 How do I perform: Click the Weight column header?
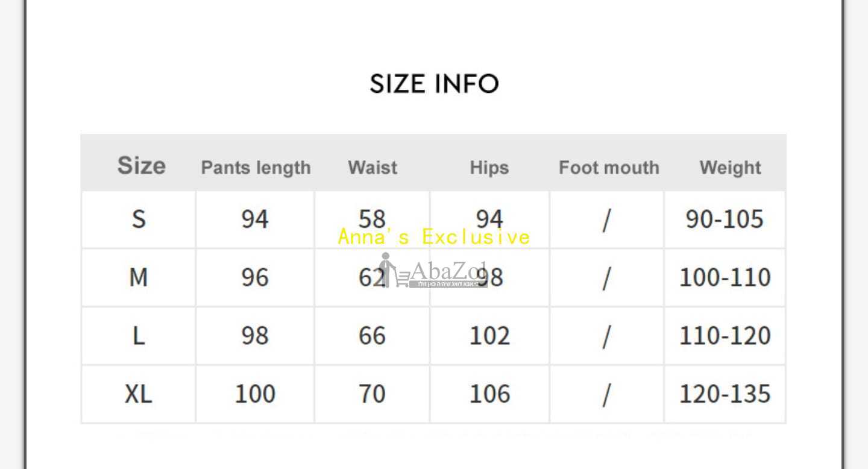pos(731,168)
